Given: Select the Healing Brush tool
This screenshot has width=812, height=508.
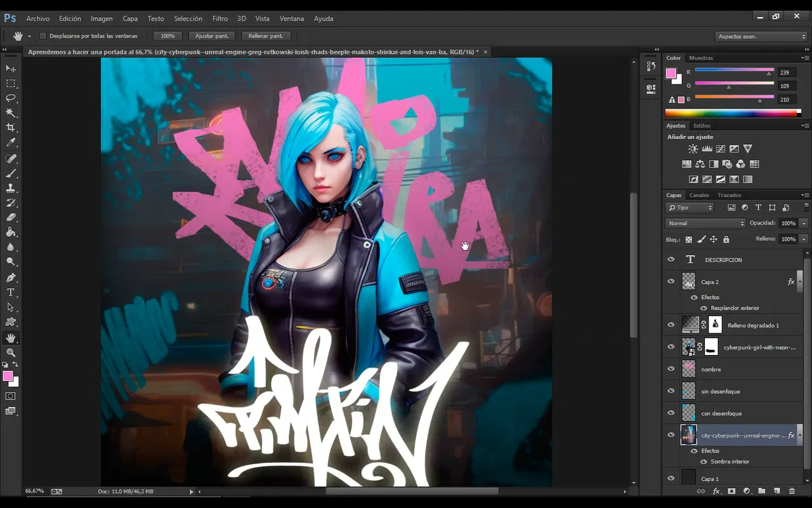Looking at the screenshot, I should [11, 159].
